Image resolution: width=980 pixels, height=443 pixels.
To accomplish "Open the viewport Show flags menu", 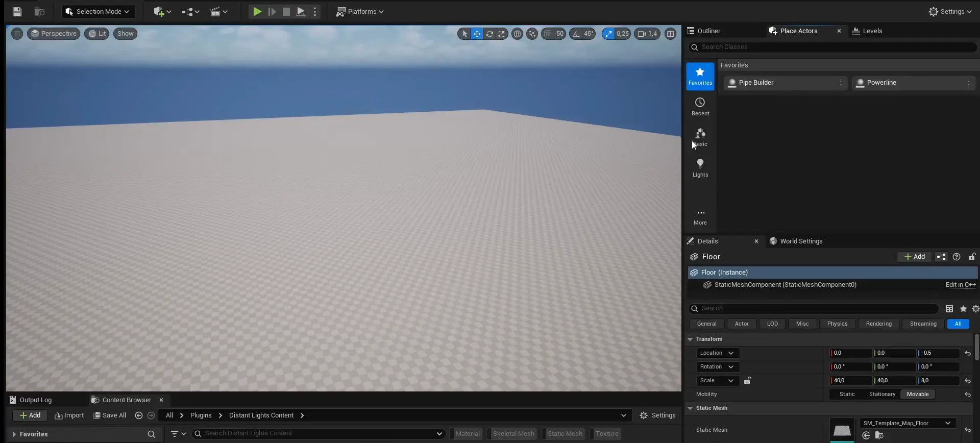I will click(x=125, y=34).
